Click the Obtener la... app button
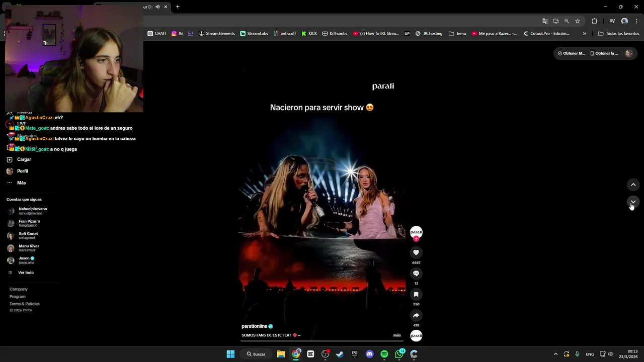644x362 pixels. (604, 53)
